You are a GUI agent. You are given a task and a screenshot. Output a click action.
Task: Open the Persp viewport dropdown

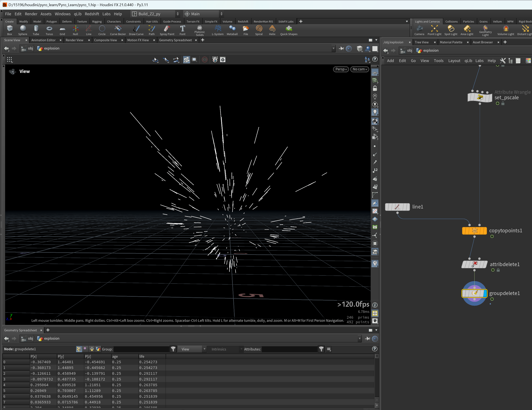pyautogui.click(x=341, y=69)
